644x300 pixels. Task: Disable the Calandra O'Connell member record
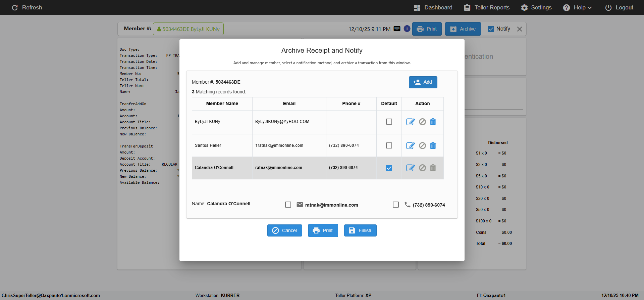[423, 168]
